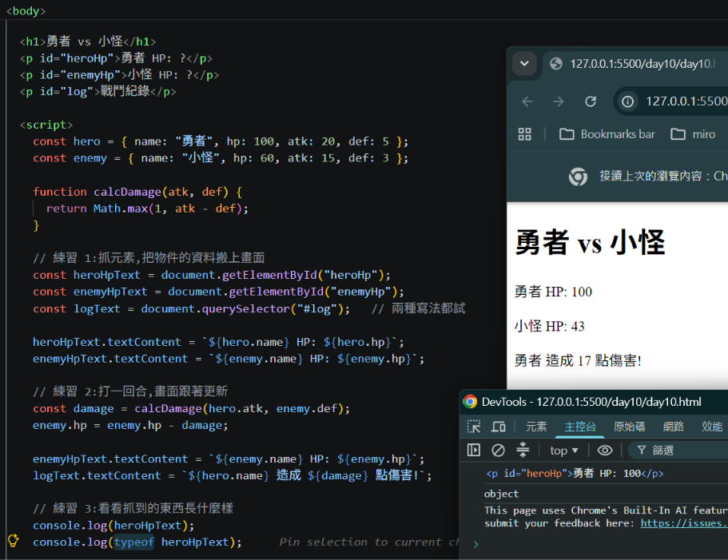Click the 'enemy.hp = enemy.hp - damage' line

click(x=130, y=426)
